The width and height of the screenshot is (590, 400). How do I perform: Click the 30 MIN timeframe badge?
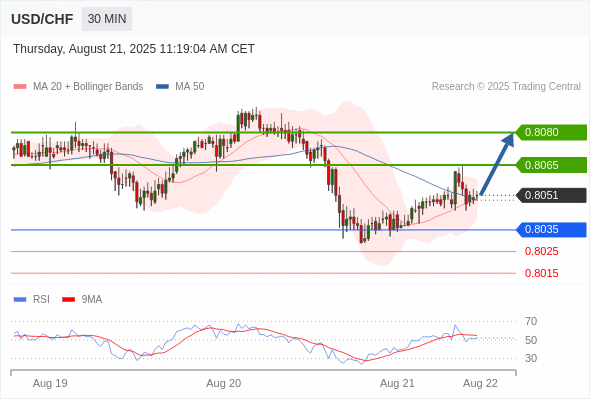point(107,19)
